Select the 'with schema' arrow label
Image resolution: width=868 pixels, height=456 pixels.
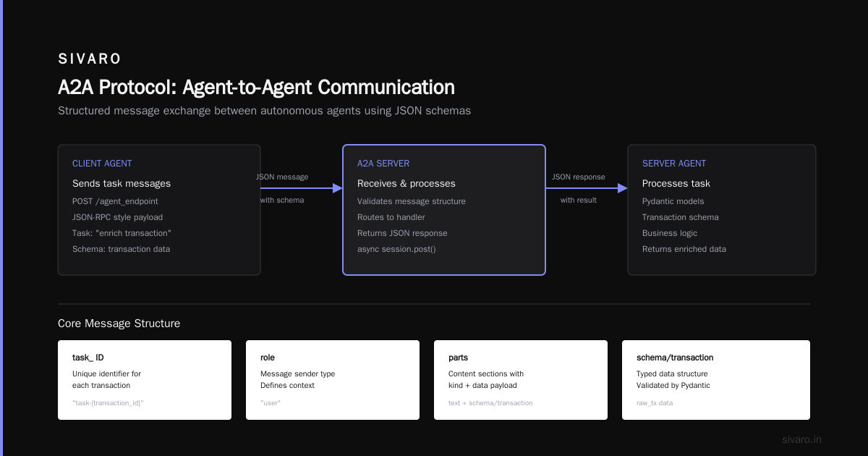point(282,200)
